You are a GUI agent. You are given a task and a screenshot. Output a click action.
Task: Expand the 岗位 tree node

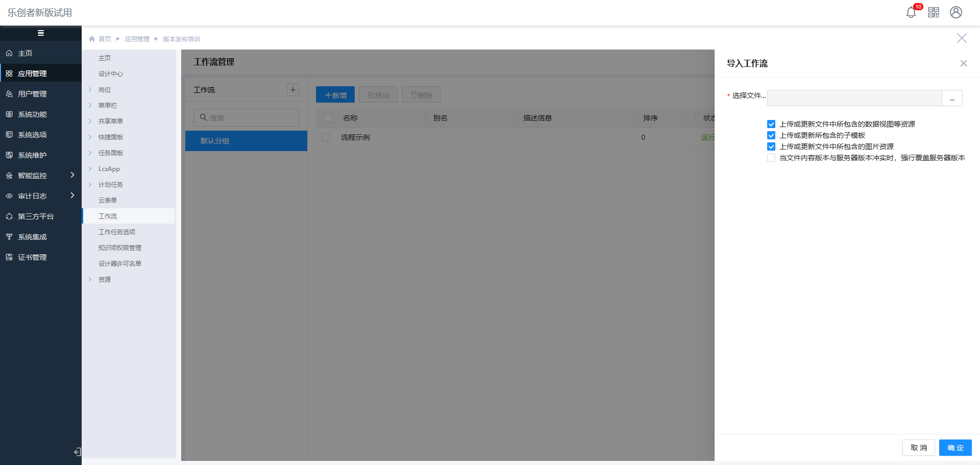pyautogui.click(x=90, y=90)
